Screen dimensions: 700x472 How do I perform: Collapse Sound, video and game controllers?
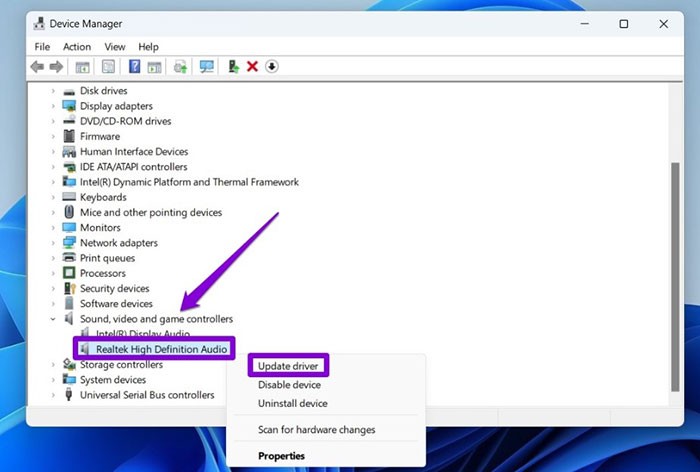pyautogui.click(x=53, y=319)
